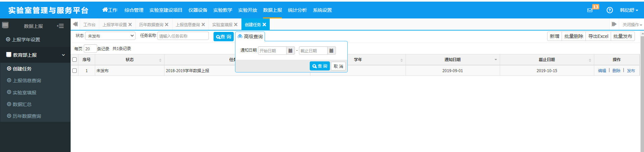Open the 韩纪舒 user menu
This screenshot has width=644, height=152.
pos(629,10)
